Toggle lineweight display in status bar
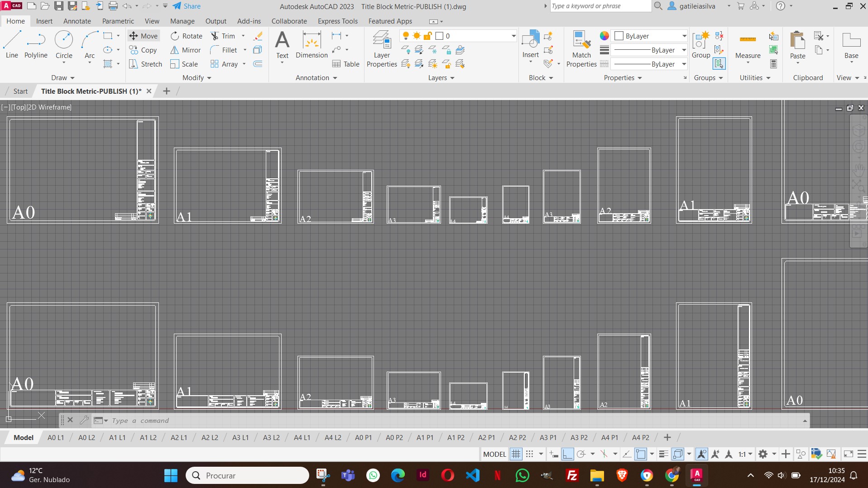 coord(663,454)
